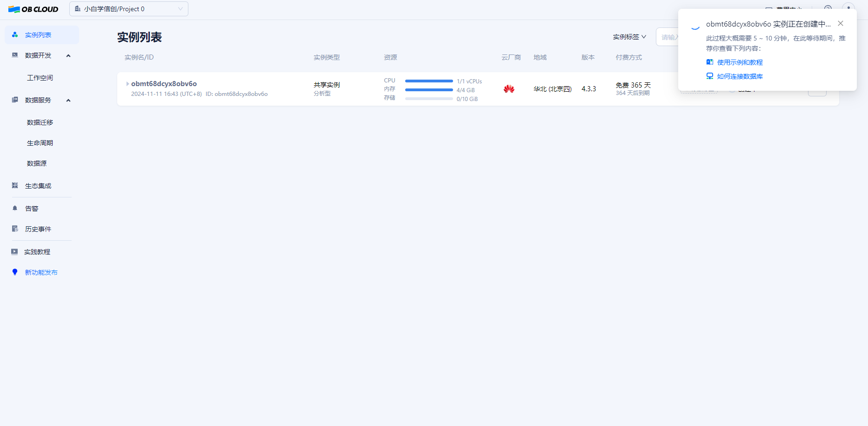Close the instance creating notification
The height and width of the screenshot is (426, 868).
click(x=841, y=23)
